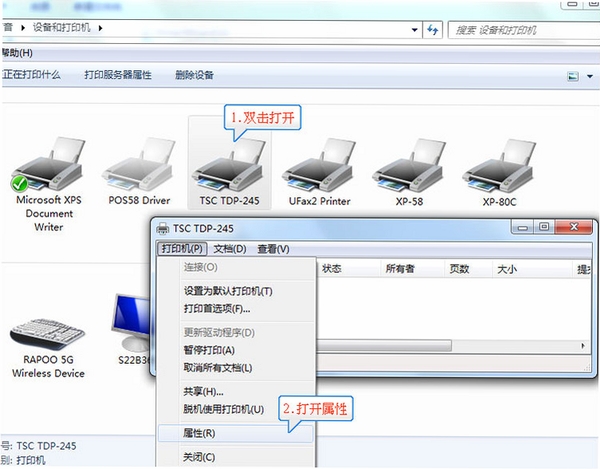Click the 页数 column header
Viewport: 600px width, 469px height.
point(468,269)
